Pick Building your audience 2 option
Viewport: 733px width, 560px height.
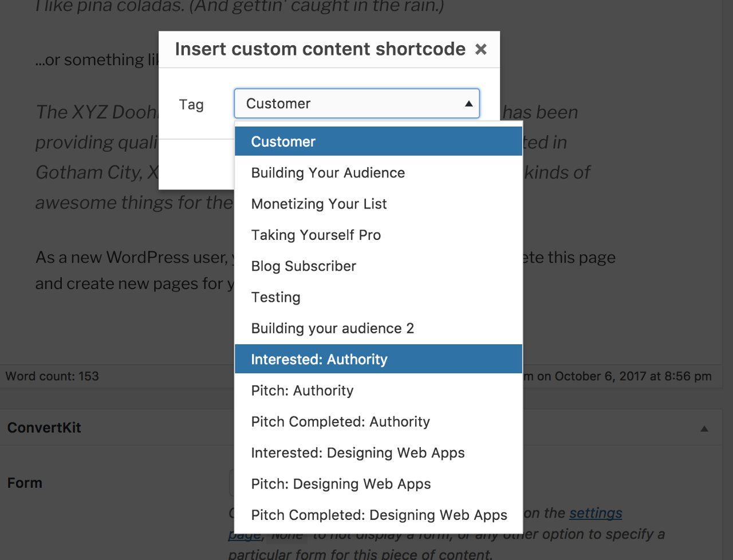pyautogui.click(x=379, y=328)
